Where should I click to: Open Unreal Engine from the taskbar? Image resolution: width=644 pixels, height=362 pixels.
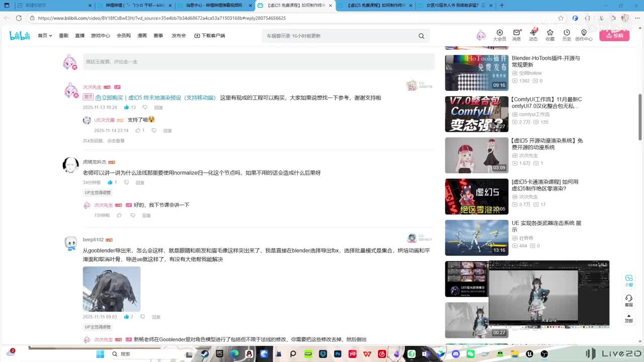[529, 354]
